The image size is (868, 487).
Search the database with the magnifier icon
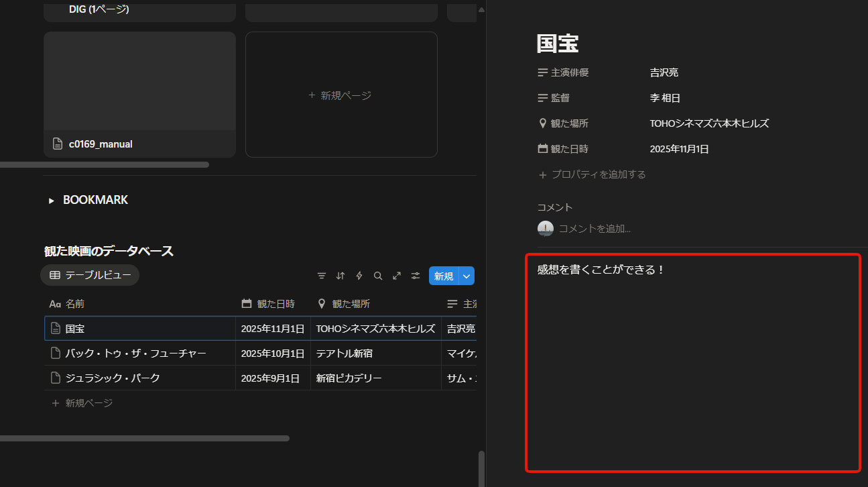378,276
